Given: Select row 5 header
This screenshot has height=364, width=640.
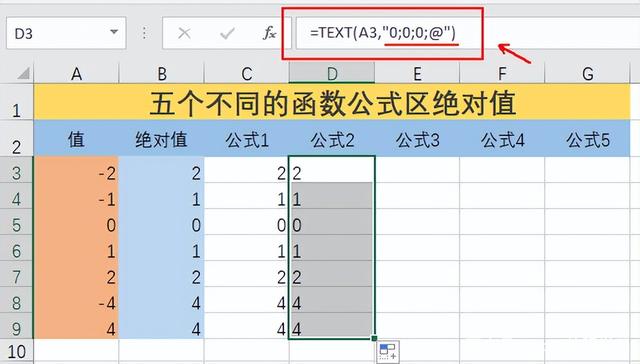Looking at the screenshot, I should pyautogui.click(x=16, y=222).
